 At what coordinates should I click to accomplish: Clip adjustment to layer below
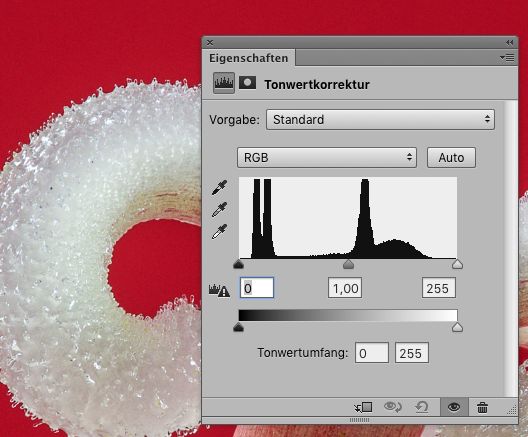point(363,407)
